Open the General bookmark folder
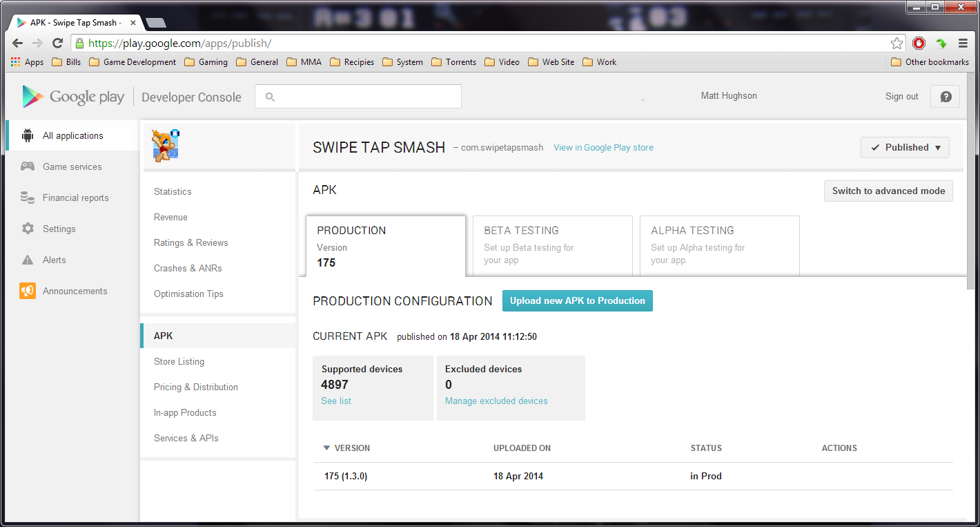The width and height of the screenshot is (980, 527). (x=257, y=62)
